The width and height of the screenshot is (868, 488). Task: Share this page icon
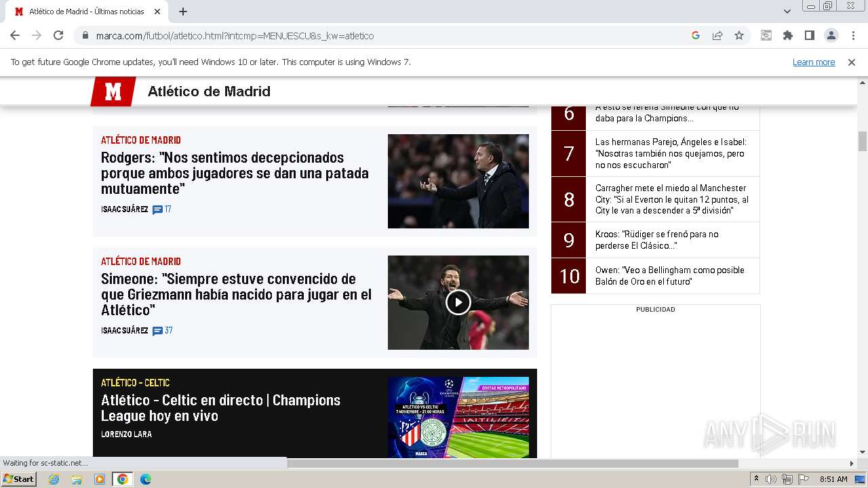click(717, 35)
